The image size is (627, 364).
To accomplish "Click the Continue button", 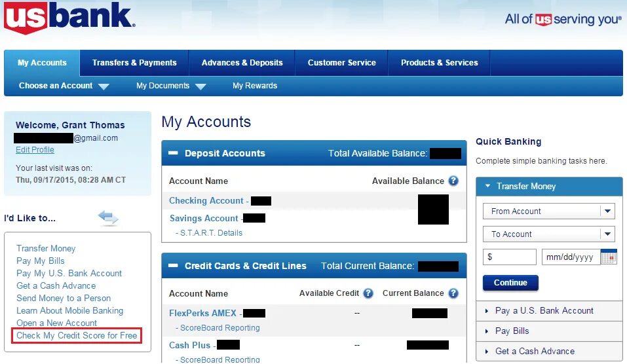I will tap(510, 282).
